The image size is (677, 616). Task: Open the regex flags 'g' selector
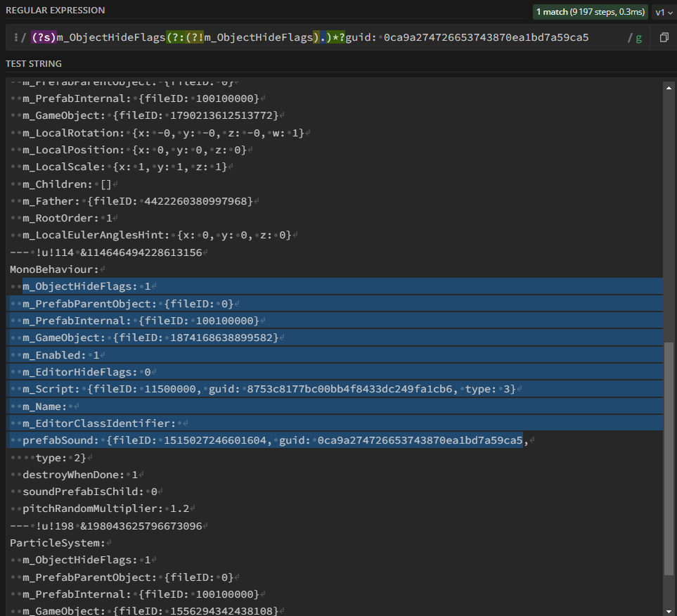638,38
